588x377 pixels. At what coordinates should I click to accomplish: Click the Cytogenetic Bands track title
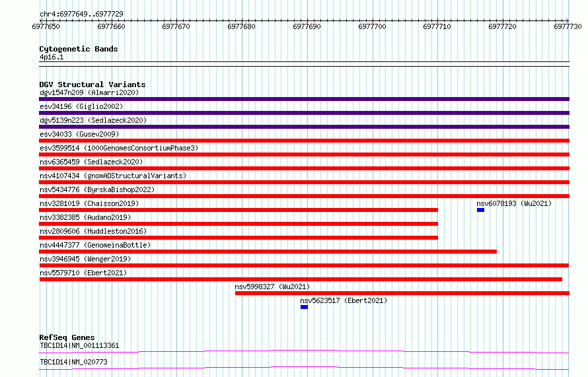[79, 49]
